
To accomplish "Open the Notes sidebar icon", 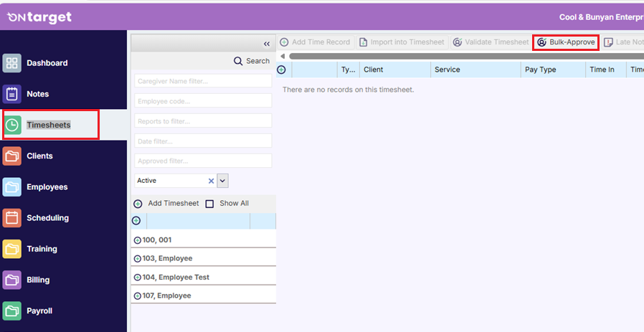I will 12,94.
